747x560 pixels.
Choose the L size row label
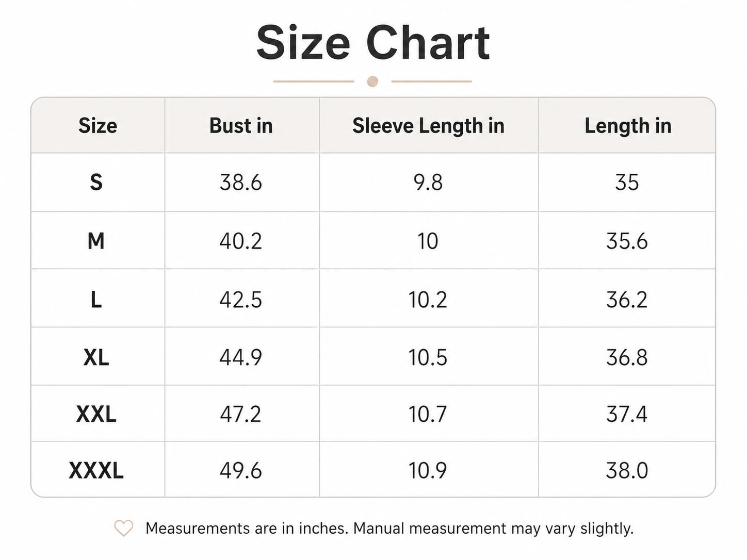pyautogui.click(x=96, y=299)
